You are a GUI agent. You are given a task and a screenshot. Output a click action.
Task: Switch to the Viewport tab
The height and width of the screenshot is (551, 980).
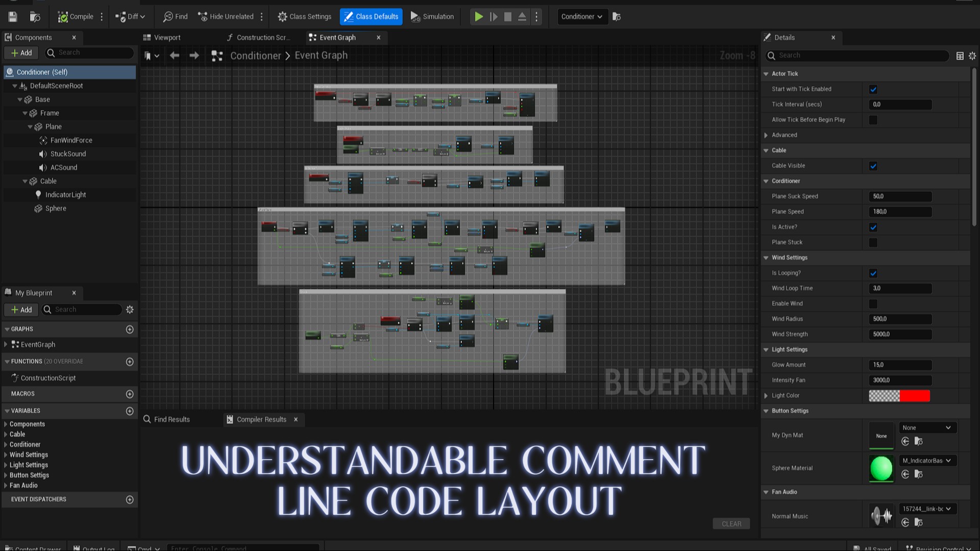point(162,38)
